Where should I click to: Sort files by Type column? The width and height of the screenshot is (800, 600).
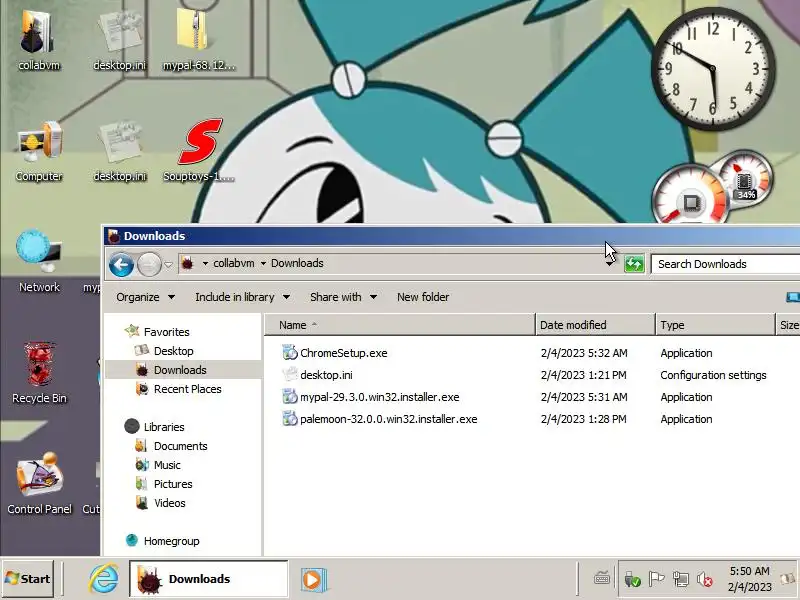coord(715,325)
